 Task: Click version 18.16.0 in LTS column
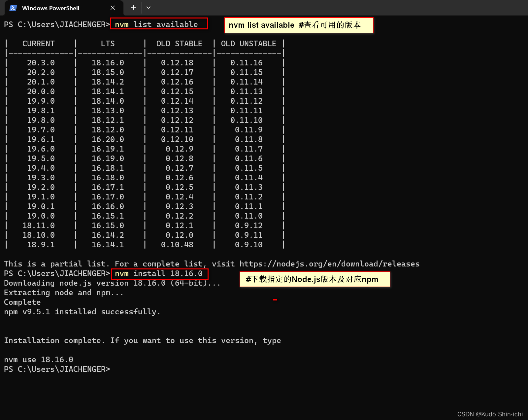108,63
